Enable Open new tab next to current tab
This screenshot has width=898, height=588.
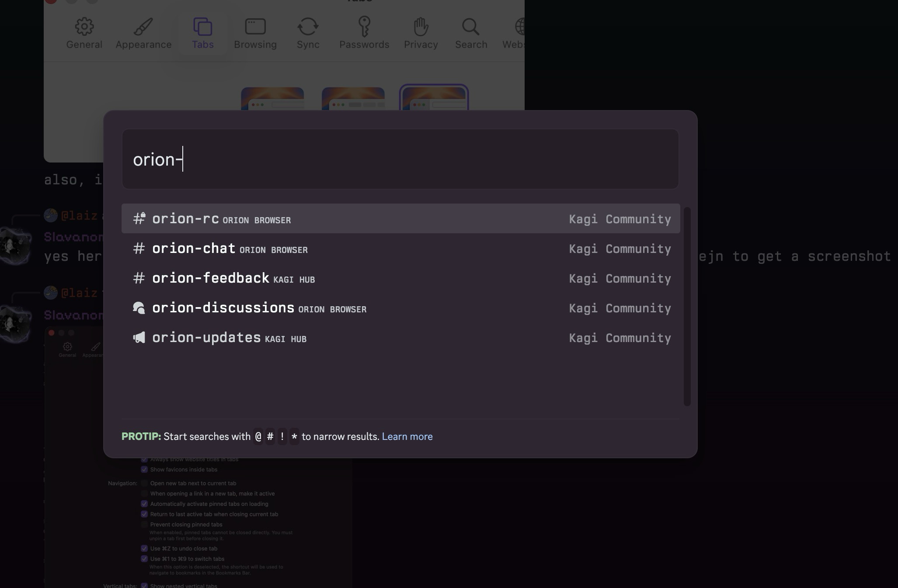pyautogui.click(x=144, y=483)
